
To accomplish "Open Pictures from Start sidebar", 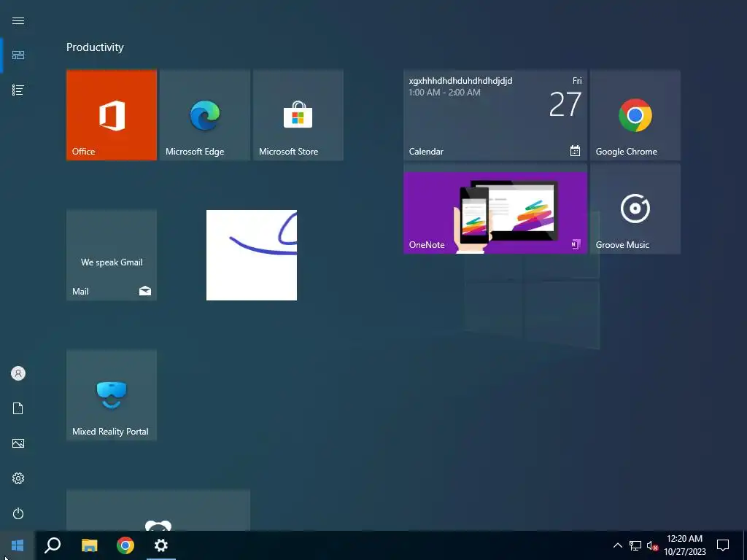I will click(x=18, y=443).
